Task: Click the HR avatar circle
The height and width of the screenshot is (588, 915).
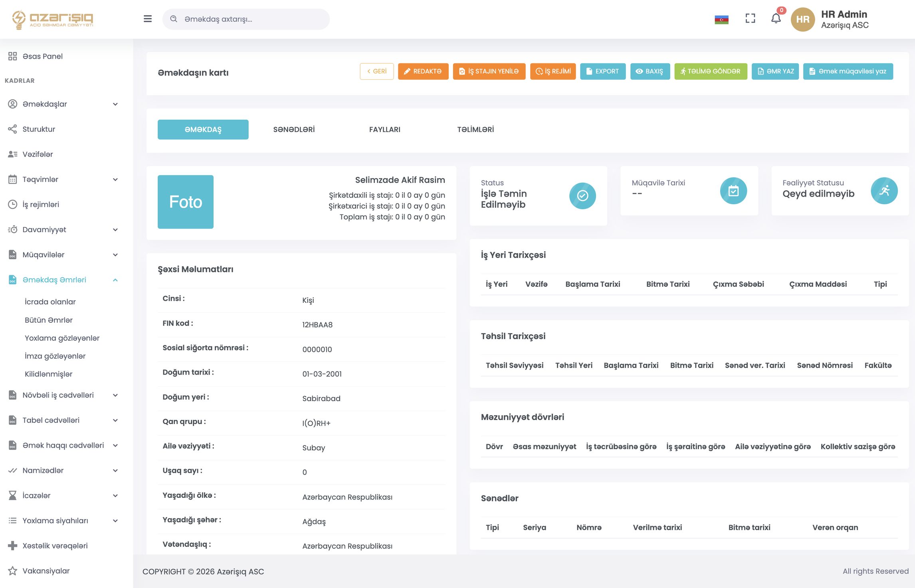Action: pos(802,19)
